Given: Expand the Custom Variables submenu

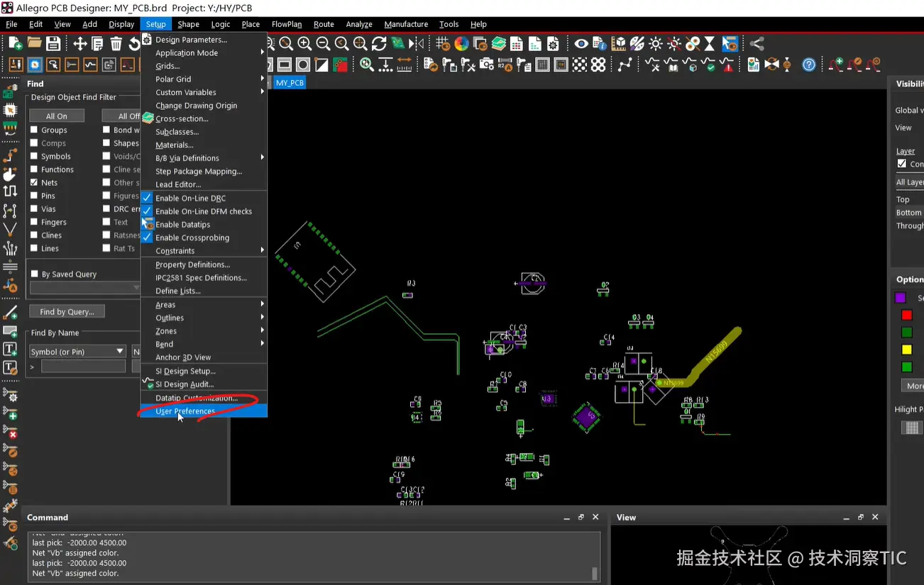Looking at the screenshot, I should tap(204, 92).
